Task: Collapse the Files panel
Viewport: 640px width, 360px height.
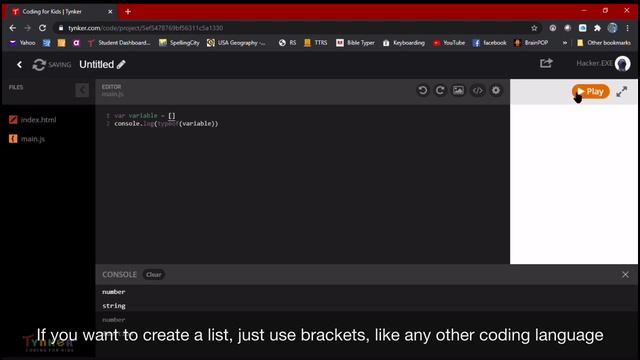Action: coord(82,90)
